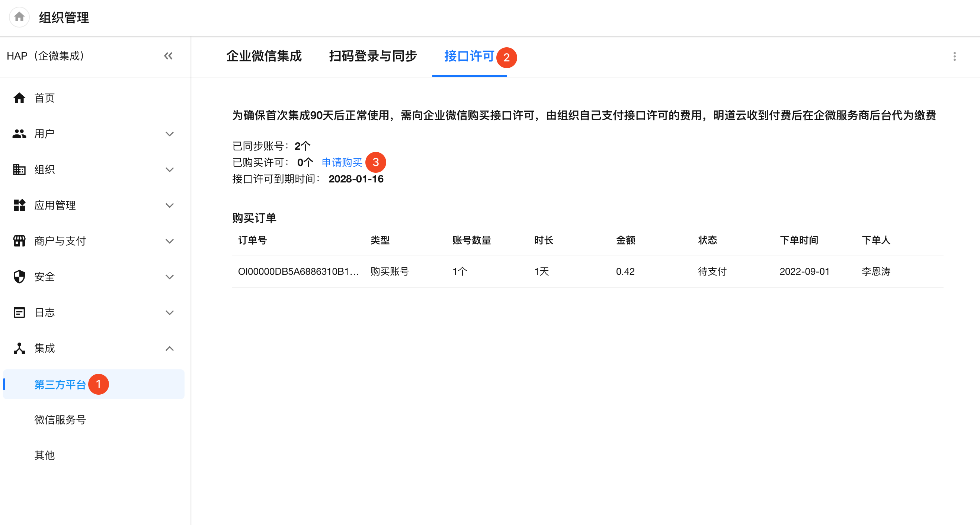Click the order row OI00000DB5A6886310B1
Screen dimensions: 980x525
[x=298, y=271]
